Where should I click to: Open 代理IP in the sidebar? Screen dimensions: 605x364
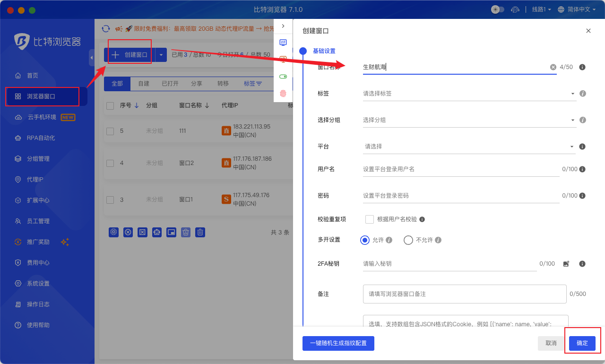pos(35,180)
